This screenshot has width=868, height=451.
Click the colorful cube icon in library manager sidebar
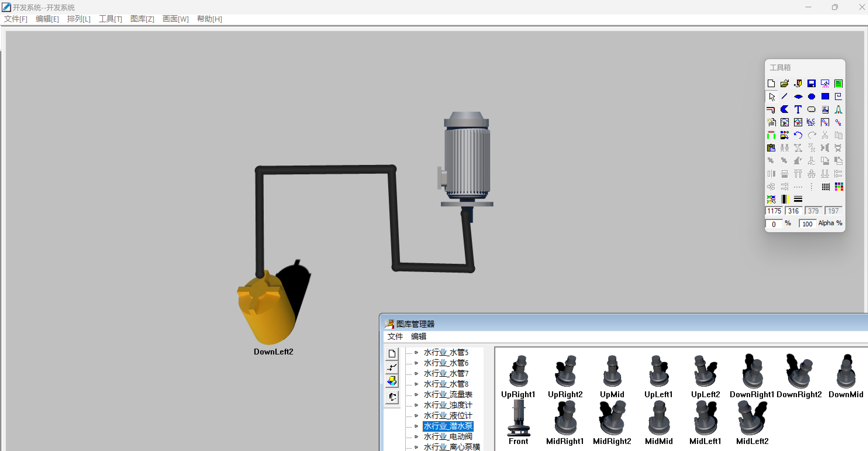392,381
